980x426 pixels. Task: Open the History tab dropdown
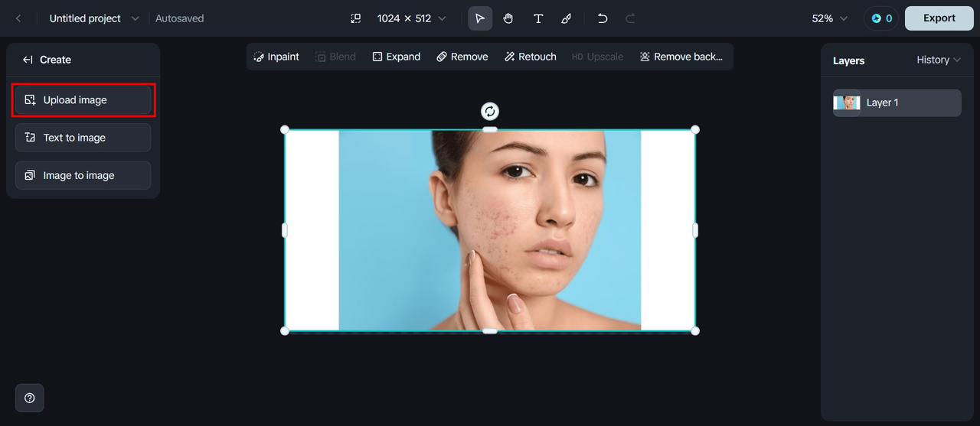pos(939,60)
